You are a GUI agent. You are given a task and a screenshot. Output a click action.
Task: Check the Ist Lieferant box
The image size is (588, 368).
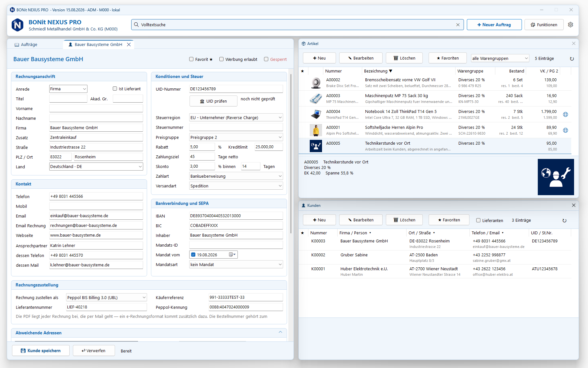[115, 89]
